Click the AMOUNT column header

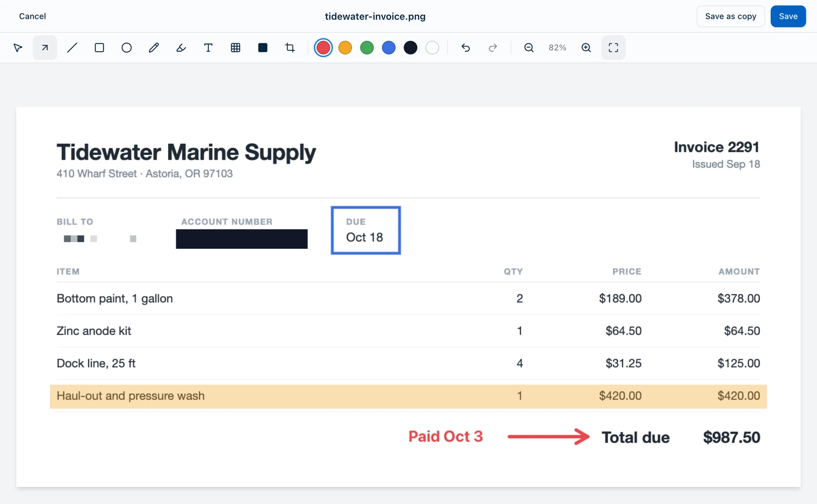(739, 271)
